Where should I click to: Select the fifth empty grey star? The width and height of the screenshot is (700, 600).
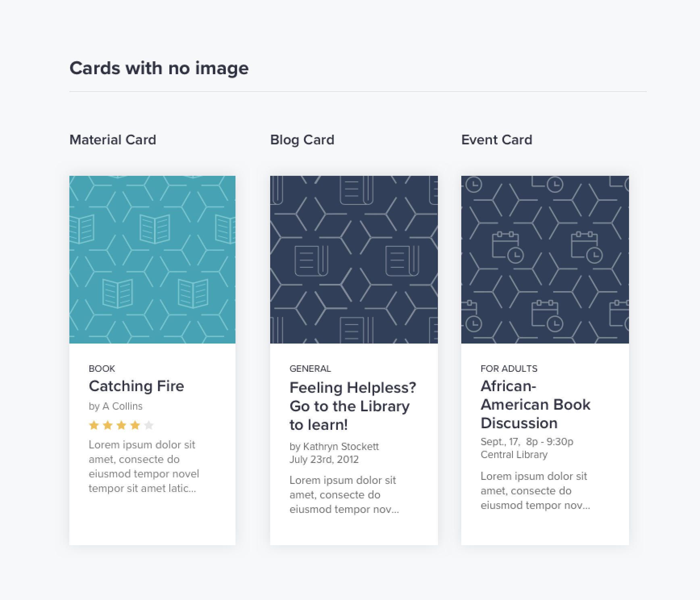(149, 425)
